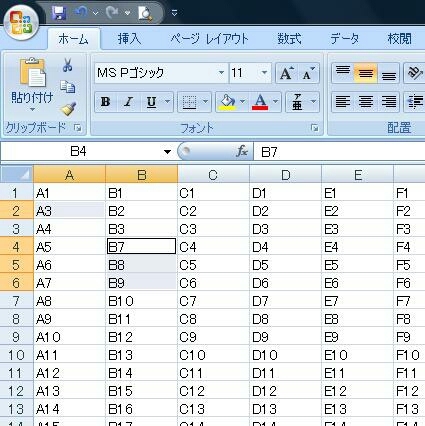Screen dimensions: 425x426
Task: Expand the 貼り付け paste options arrow
Action: coord(32,109)
